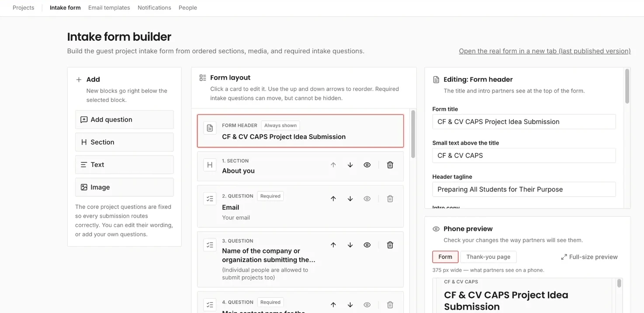The image size is (644, 313).
Task: Move company name question up
Action: coord(333,245)
